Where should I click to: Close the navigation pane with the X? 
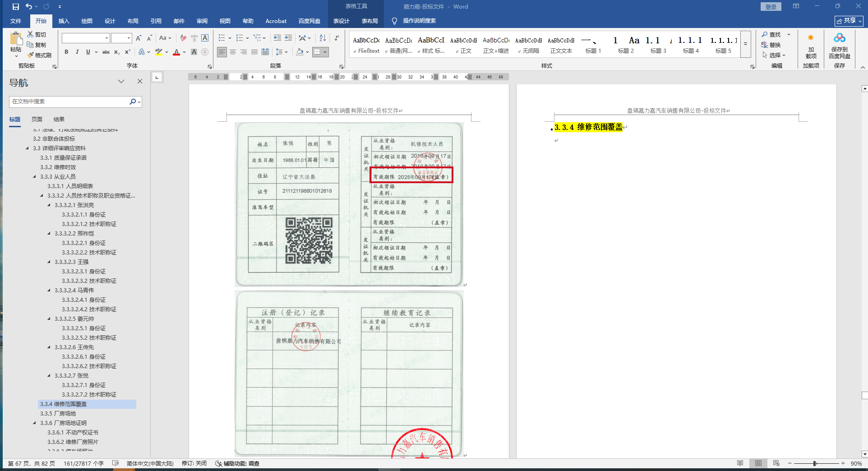pos(140,81)
